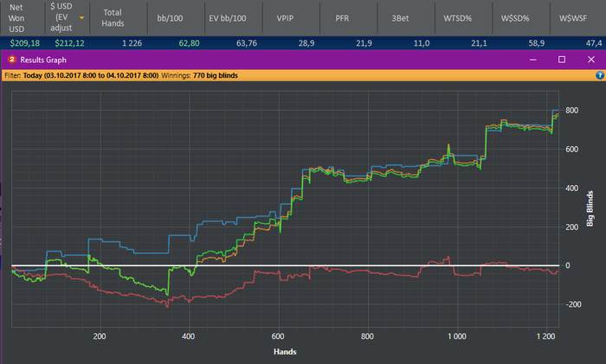Click the 800 value on the y-axis

point(572,111)
